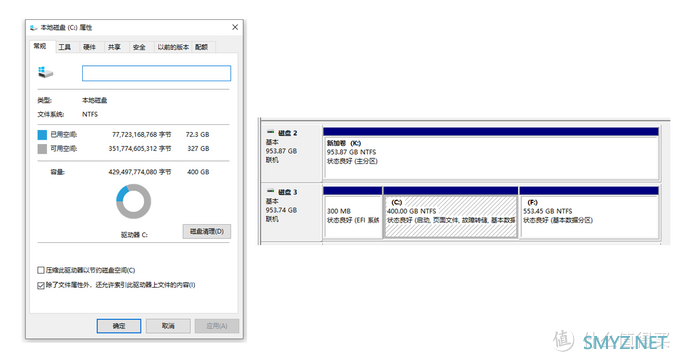This screenshot has height=362, width=680.
Task: Click the 953.74 GB size under 磁盘 3
Action: tap(281, 210)
